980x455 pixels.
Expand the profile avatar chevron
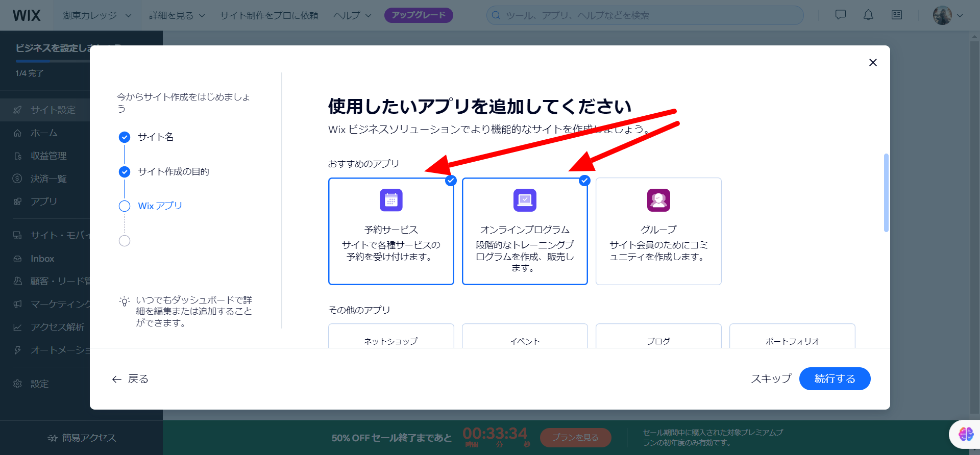click(960, 15)
